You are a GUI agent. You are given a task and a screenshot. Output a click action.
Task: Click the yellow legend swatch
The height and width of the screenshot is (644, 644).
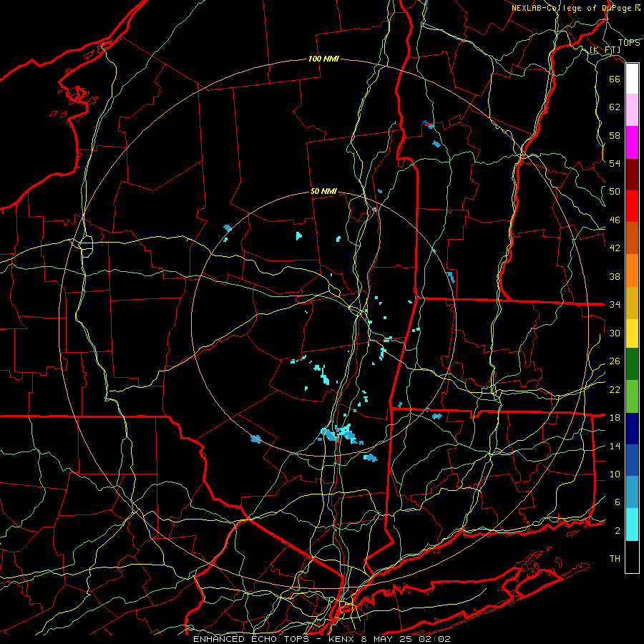[x=632, y=333]
